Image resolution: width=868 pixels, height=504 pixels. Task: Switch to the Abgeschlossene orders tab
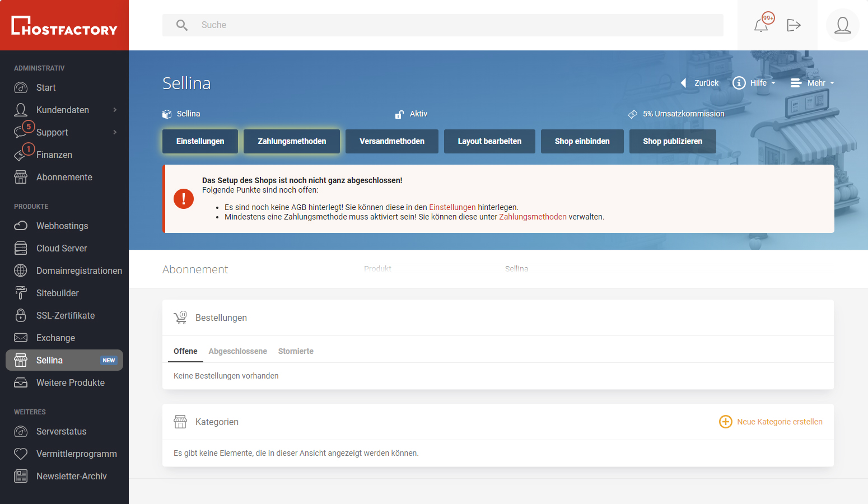click(x=237, y=351)
